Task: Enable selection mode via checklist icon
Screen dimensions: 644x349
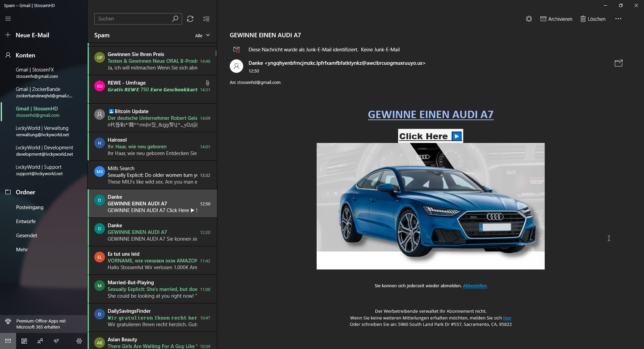Action: [206, 19]
